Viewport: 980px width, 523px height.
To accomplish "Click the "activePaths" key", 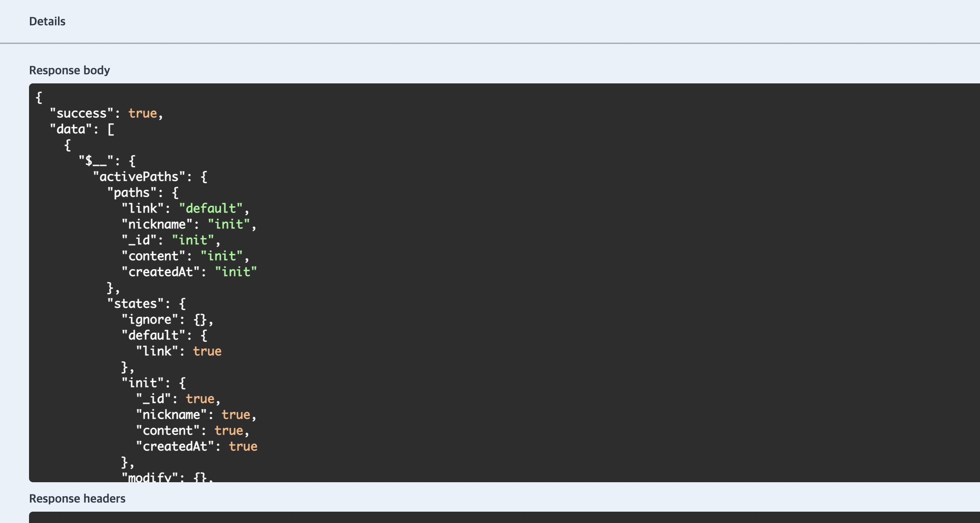I will [x=139, y=177].
